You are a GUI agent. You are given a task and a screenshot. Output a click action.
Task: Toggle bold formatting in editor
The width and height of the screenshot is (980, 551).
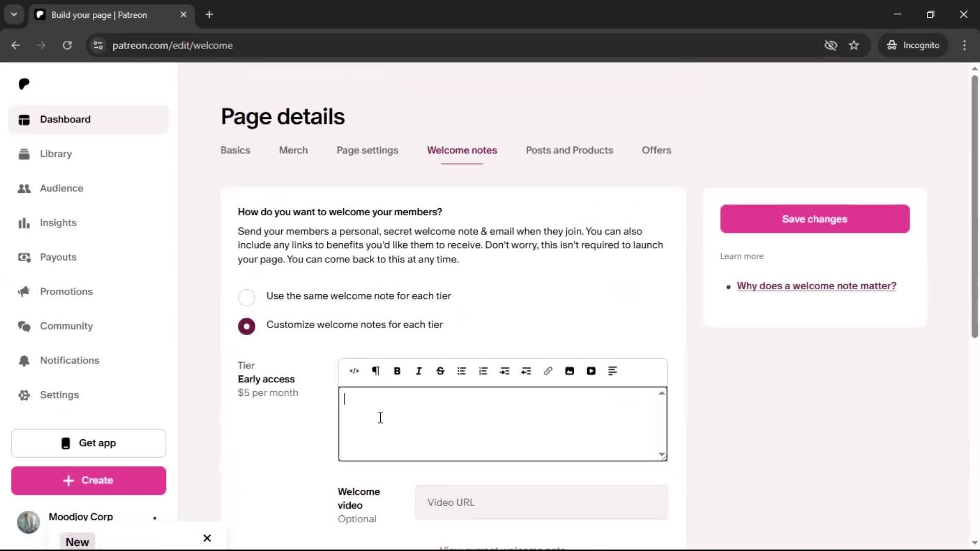point(397,371)
